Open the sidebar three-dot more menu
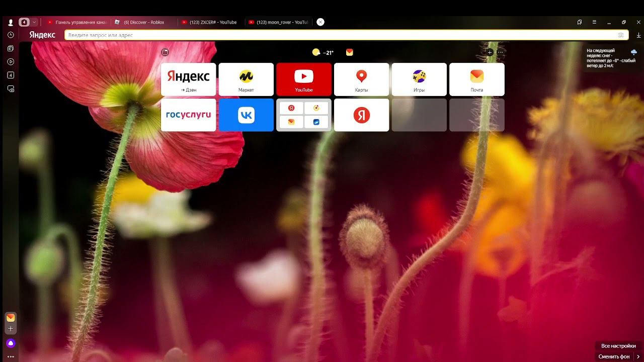 pos(11,356)
